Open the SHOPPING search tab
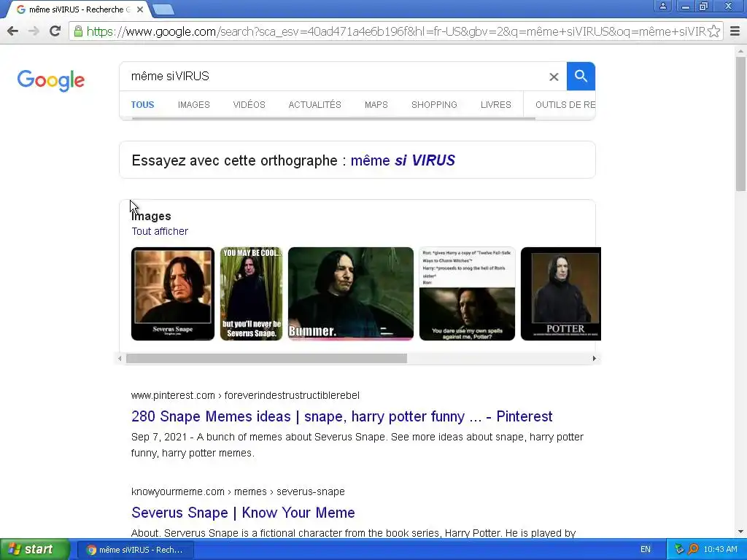Viewport: 747px width, 560px height. coord(434,105)
